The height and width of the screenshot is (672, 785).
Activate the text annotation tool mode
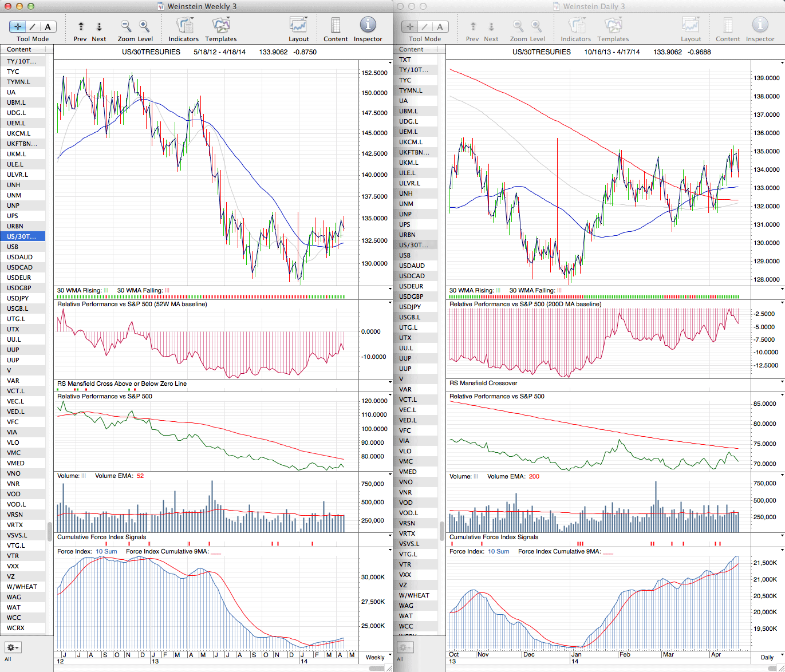[x=48, y=26]
